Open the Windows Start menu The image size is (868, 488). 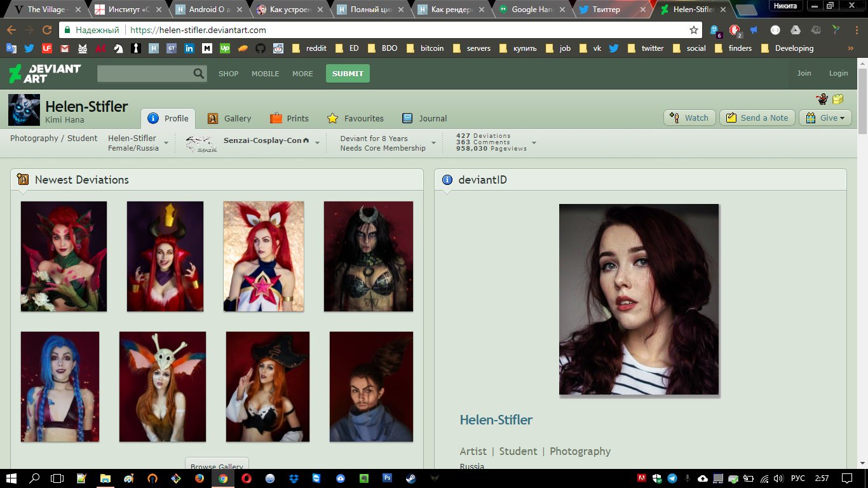(x=11, y=478)
